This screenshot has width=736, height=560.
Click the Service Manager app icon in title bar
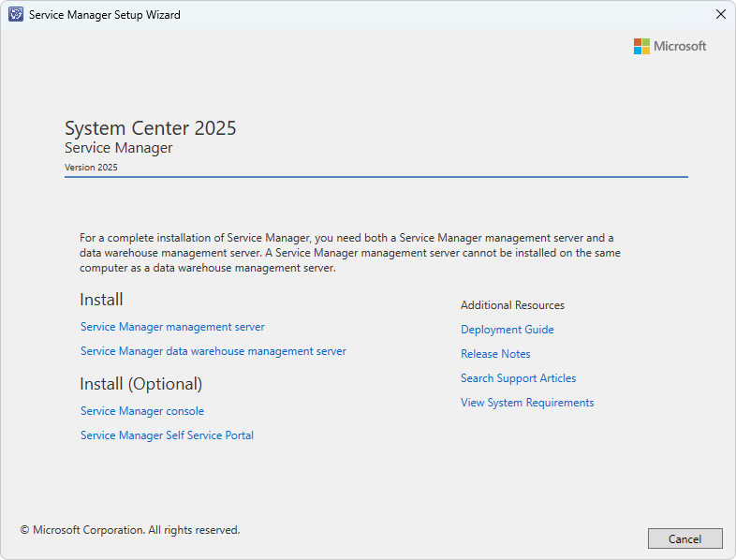[16, 15]
